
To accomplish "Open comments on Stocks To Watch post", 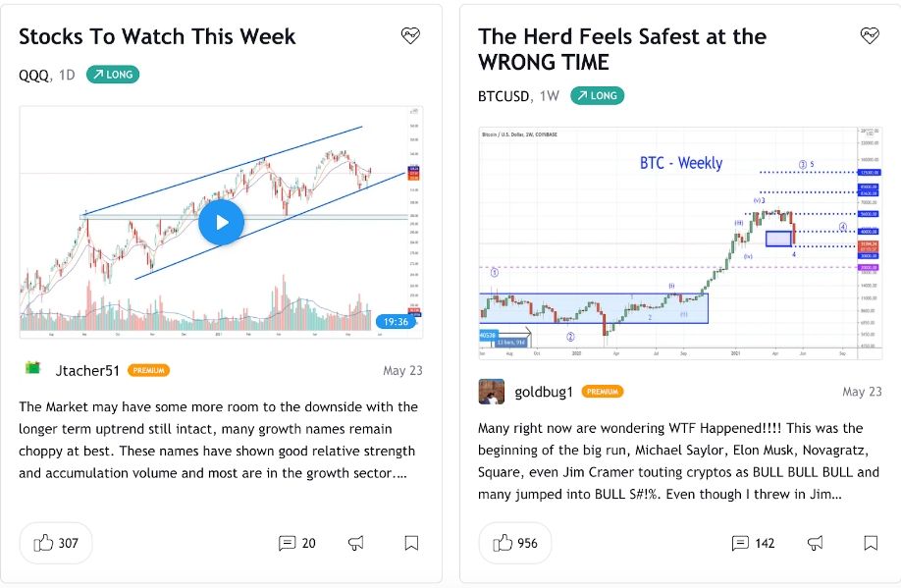I will [296, 543].
